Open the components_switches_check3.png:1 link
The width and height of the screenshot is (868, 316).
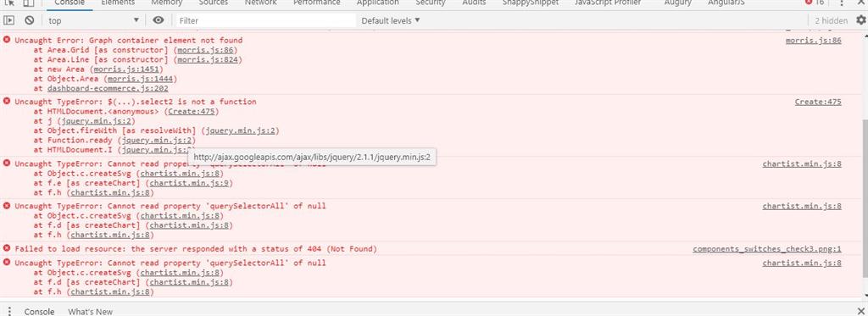click(767, 249)
